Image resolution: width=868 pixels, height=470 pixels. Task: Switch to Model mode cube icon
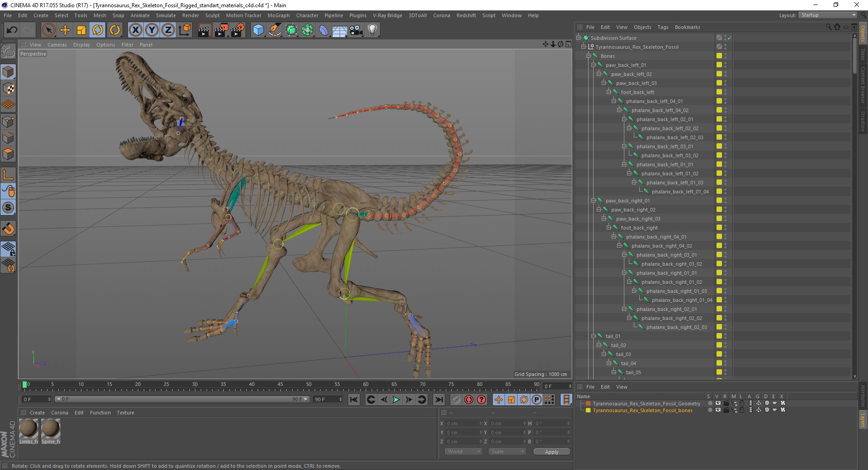[x=8, y=72]
